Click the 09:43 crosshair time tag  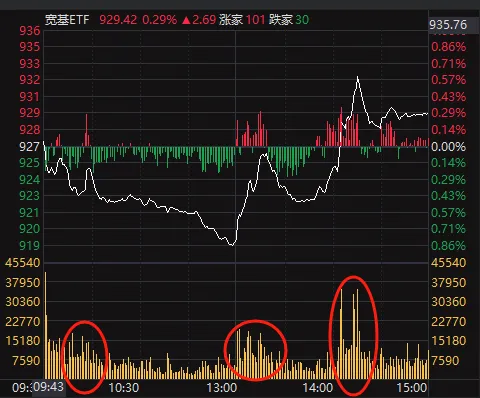(48, 387)
